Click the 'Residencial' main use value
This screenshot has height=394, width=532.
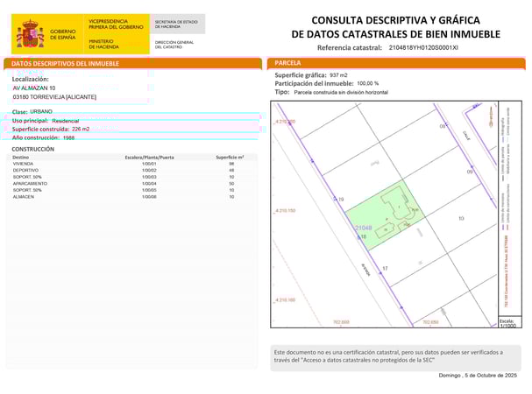click(x=66, y=121)
